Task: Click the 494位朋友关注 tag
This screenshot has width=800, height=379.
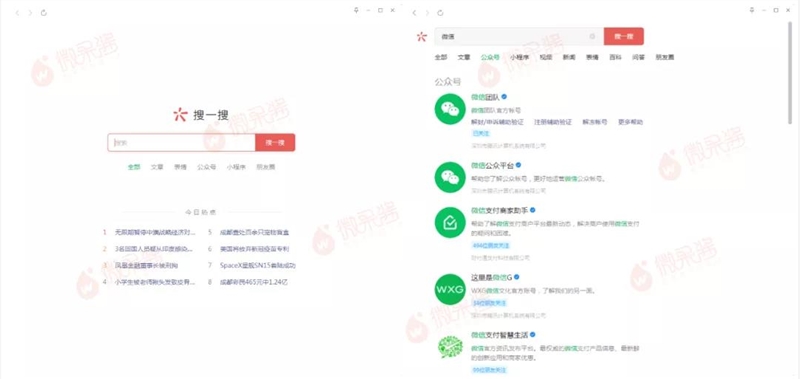Action: (491, 246)
